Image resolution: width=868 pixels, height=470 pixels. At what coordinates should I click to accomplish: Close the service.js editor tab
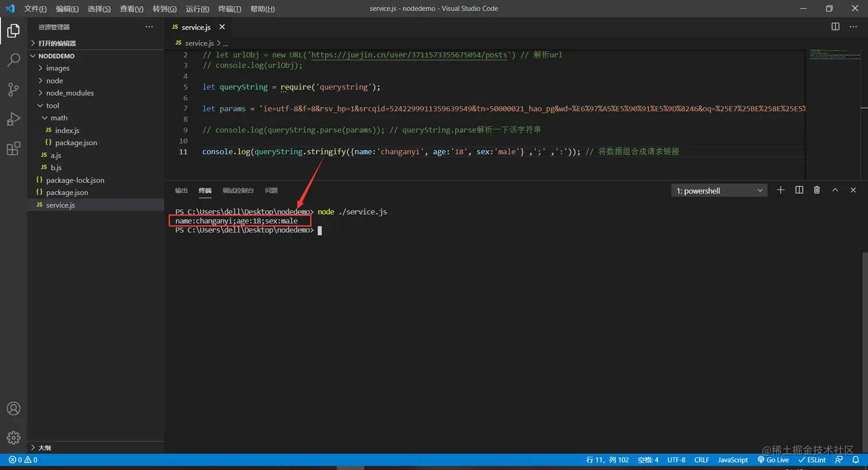point(222,27)
